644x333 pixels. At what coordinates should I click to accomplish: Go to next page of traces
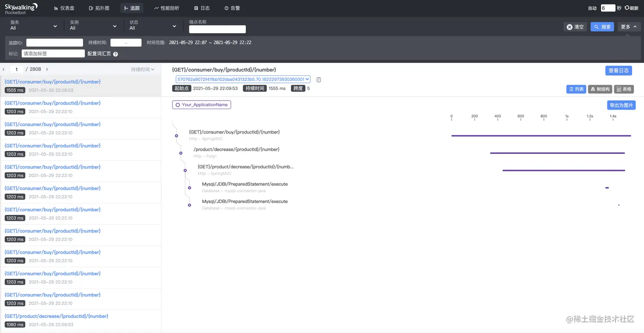[47, 69]
